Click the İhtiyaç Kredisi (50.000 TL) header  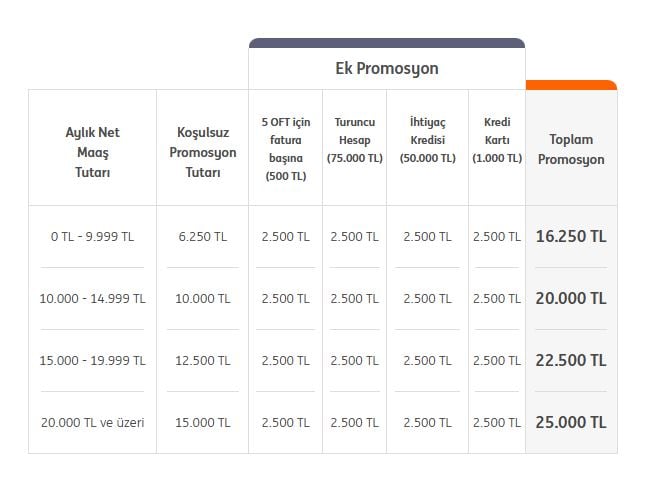428,140
